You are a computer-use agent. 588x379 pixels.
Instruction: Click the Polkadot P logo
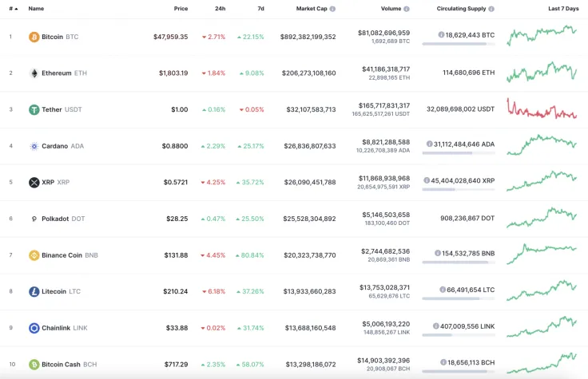click(x=34, y=219)
